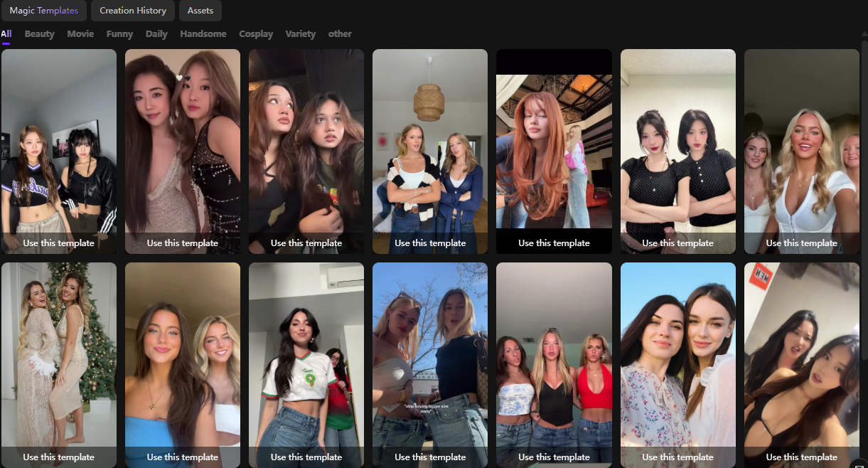Select the Daily category filter

coord(156,33)
